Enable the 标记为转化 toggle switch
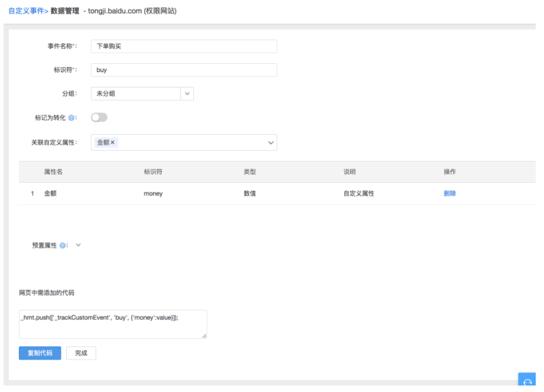 click(x=99, y=118)
